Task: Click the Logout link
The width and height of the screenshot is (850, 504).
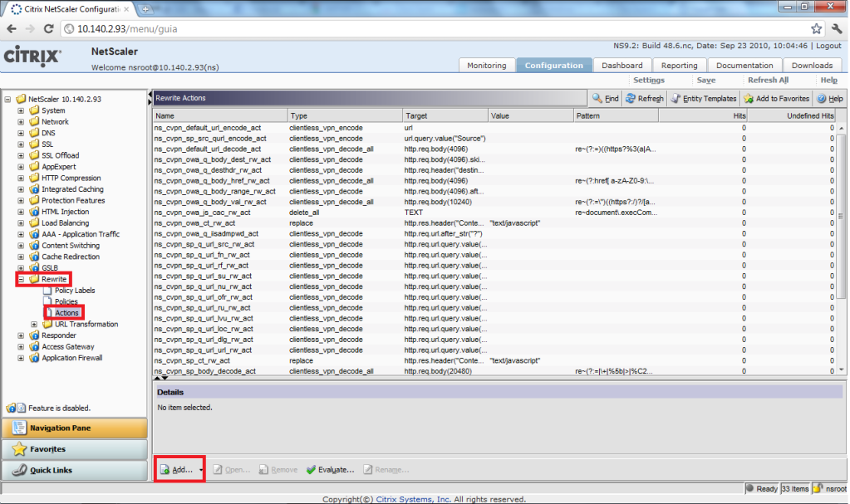Action: [x=828, y=46]
